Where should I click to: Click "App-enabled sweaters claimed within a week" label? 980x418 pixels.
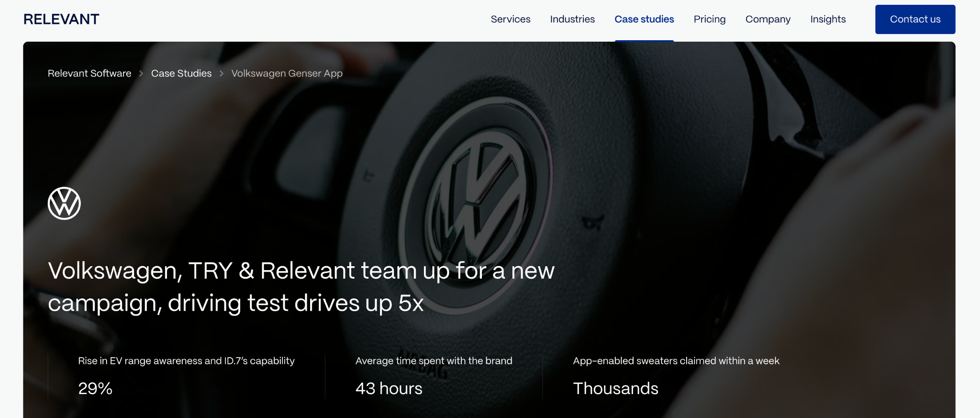coord(676,361)
